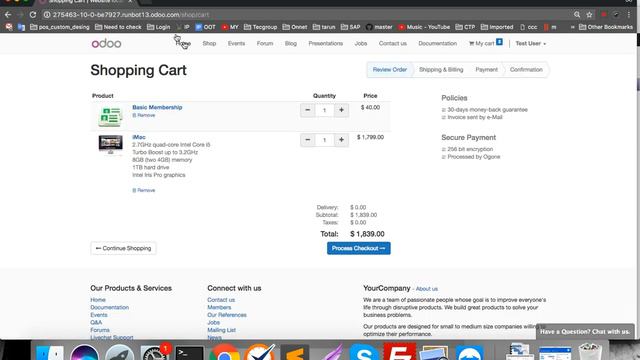Screen dimensions: 640x360
Task: Open Terminal from the dock
Action: tap(189, 353)
